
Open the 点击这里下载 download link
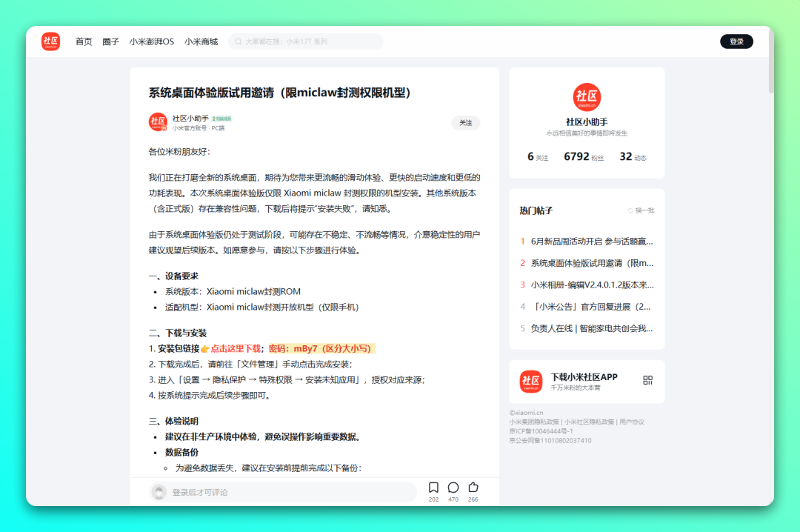pos(236,349)
